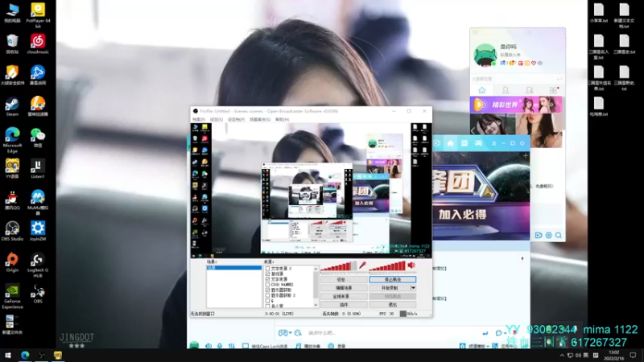Open the OBS Studio desktop icon
Viewport: 644px width, 362px height.
(12, 231)
